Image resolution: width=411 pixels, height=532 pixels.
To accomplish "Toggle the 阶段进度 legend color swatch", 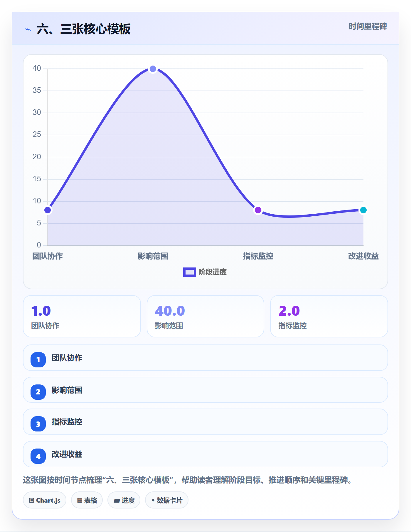I will pyautogui.click(x=189, y=272).
